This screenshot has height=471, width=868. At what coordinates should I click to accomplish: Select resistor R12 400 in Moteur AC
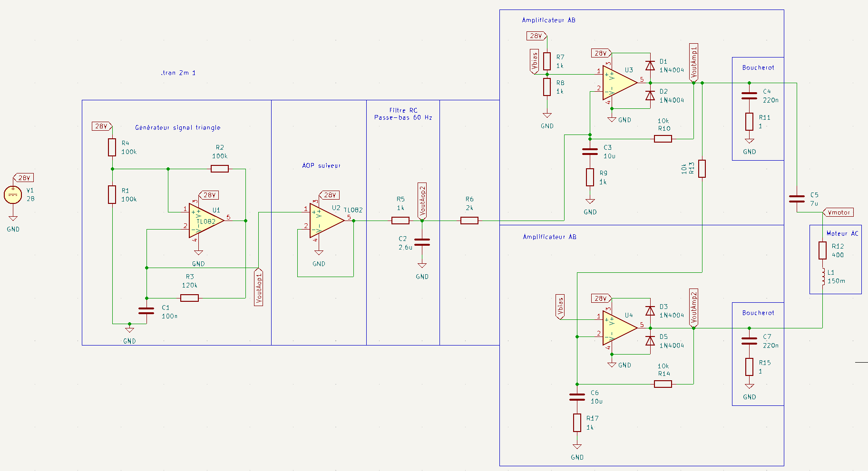point(822,250)
